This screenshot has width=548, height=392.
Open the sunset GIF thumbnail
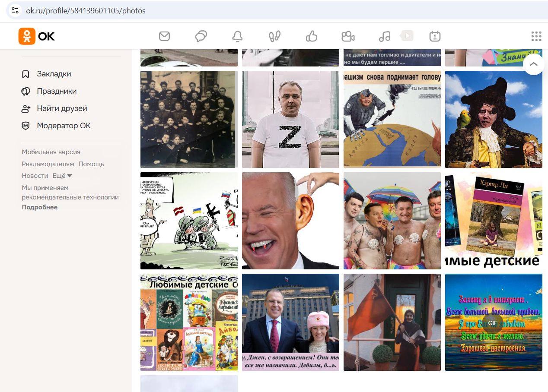point(493,322)
